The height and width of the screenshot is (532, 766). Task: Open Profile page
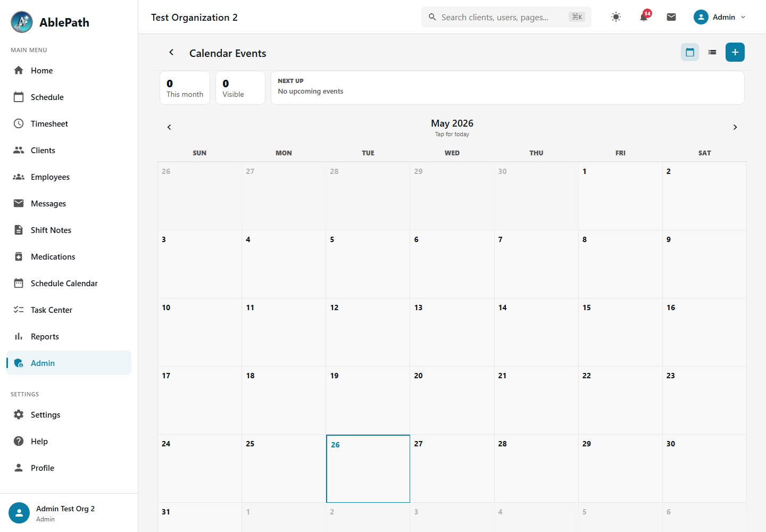click(x=69, y=468)
